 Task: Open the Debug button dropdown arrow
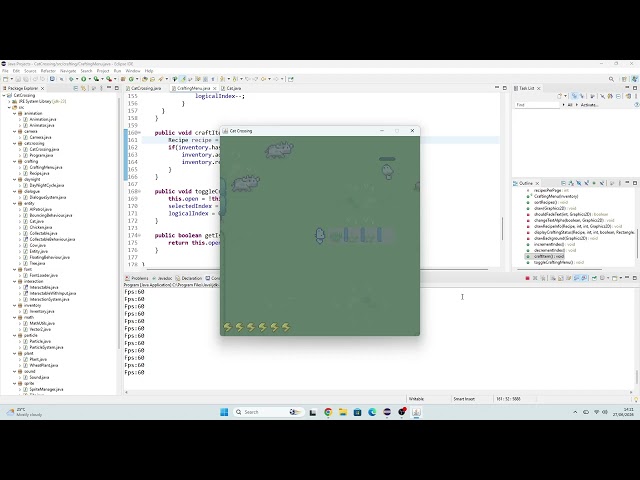77,79
